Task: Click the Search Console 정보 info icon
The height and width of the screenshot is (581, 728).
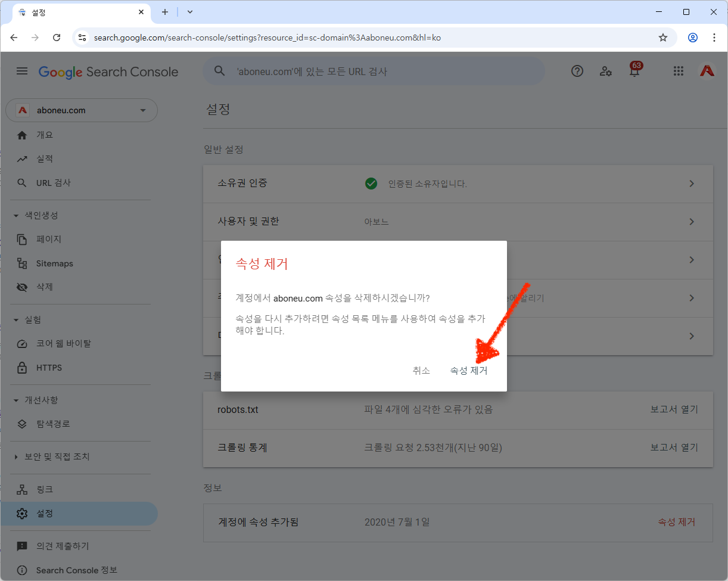Action: coord(22,570)
